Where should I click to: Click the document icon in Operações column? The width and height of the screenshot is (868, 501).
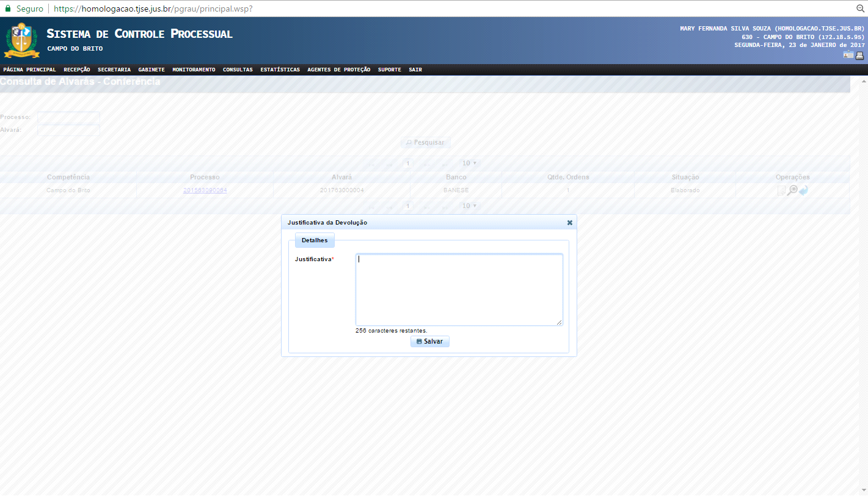point(781,190)
